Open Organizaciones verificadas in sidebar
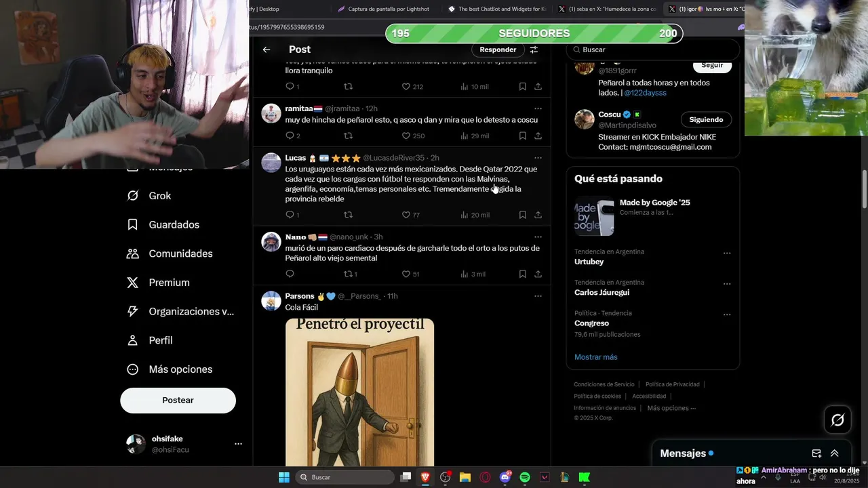This screenshot has width=868, height=488. tap(180, 312)
